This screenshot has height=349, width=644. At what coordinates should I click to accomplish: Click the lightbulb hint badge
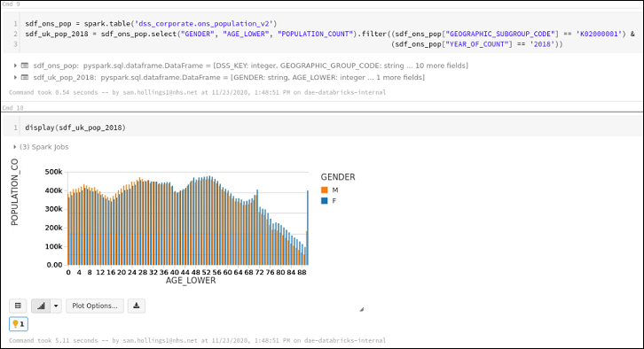(19, 324)
